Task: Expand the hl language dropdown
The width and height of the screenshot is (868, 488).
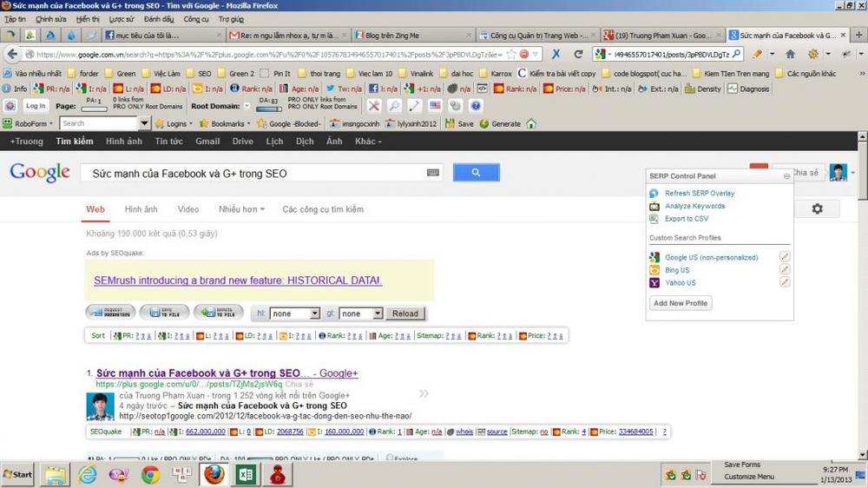Action: pos(314,313)
